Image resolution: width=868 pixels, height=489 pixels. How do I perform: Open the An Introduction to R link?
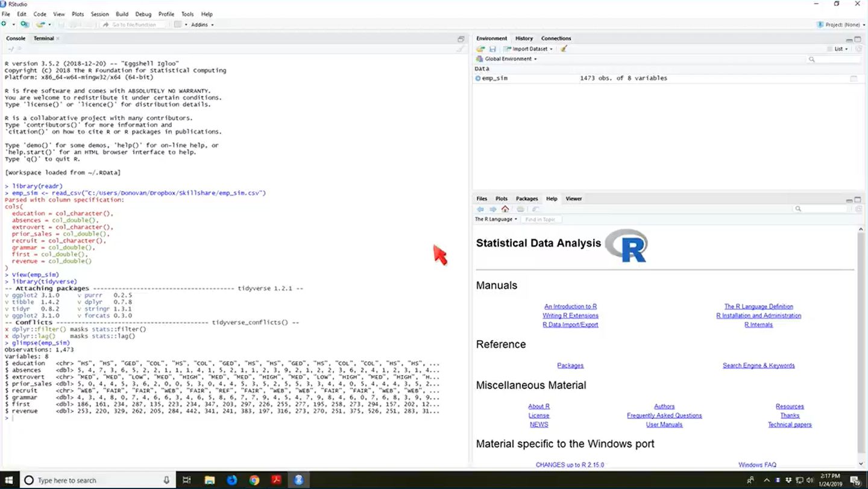pos(570,306)
